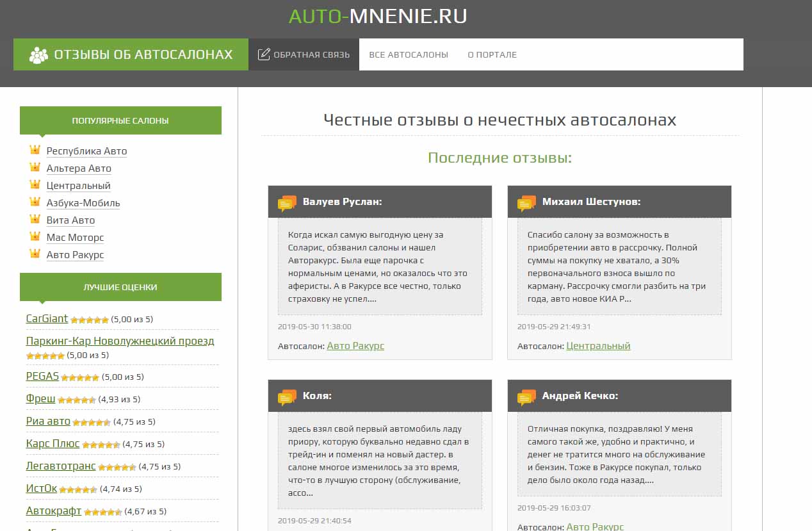Click the Последние отзывы: heading
Screen dimensions: 812x531
pyautogui.click(x=499, y=158)
